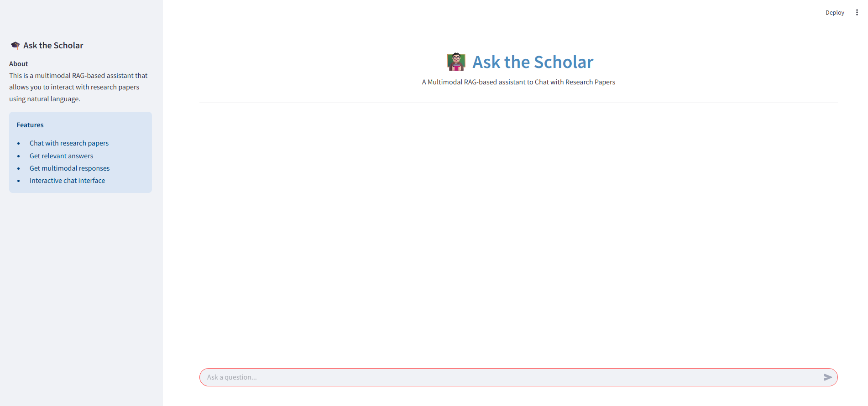
Task: Click the divider line under the header
Action: pyautogui.click(x=518, y=103)
